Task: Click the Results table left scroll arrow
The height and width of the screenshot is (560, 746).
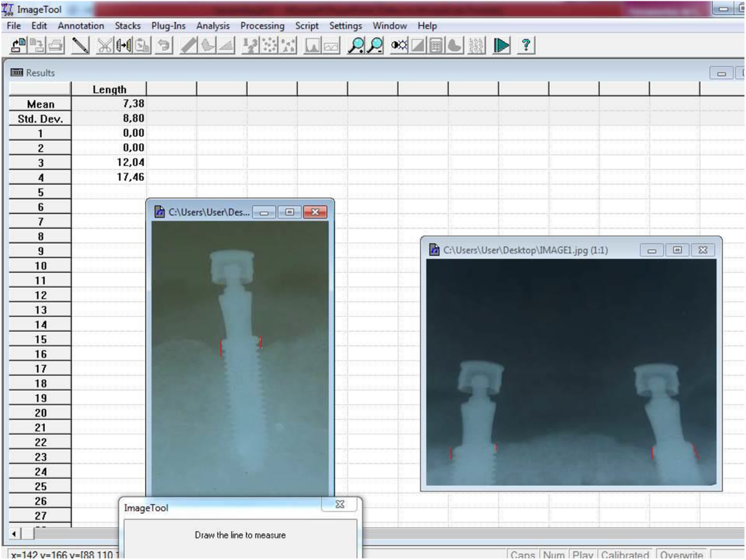Action: [x=15, y=534]
